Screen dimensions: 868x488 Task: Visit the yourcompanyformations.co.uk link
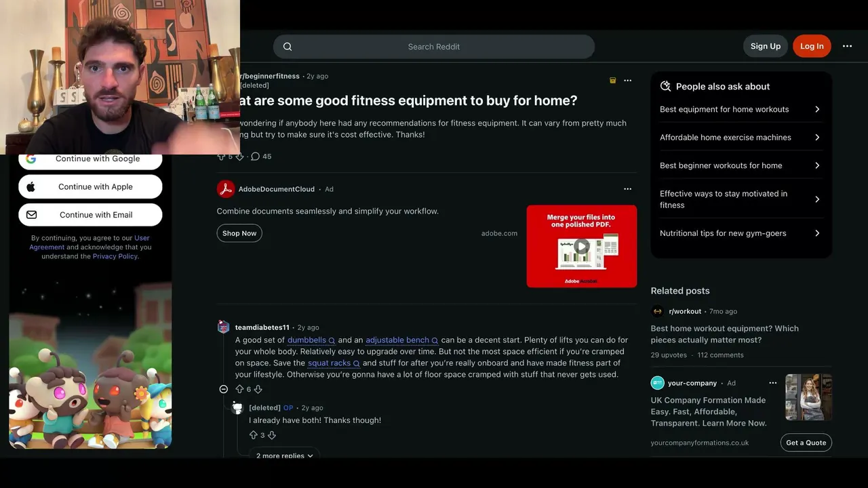[x=700, y=443]
